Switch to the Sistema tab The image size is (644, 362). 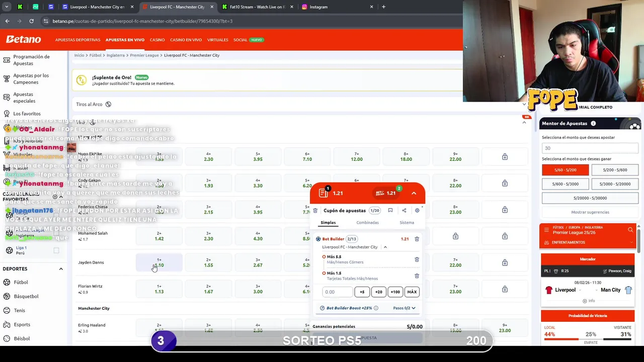[x=407, y=223]
